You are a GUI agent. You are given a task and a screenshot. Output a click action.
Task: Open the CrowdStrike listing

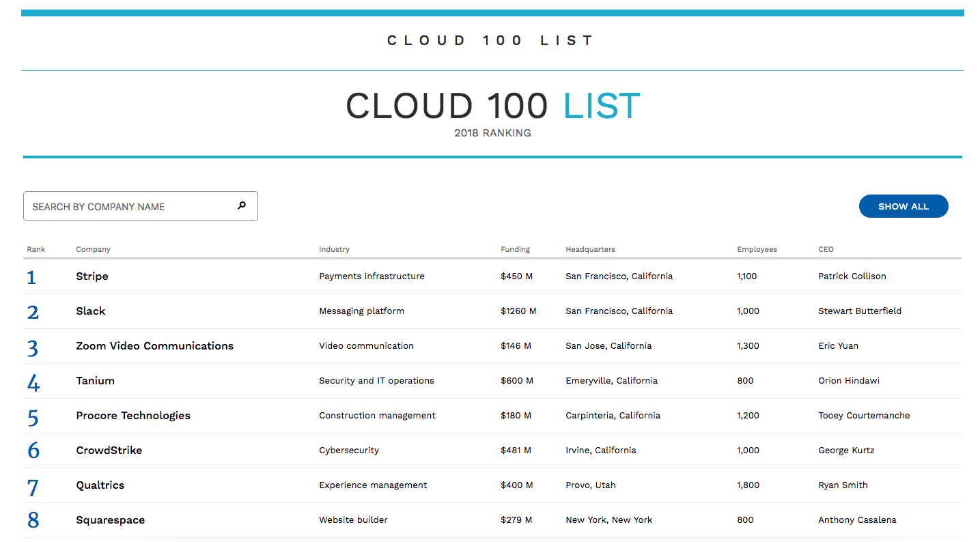pyautogui.click(x=109, y=451)
